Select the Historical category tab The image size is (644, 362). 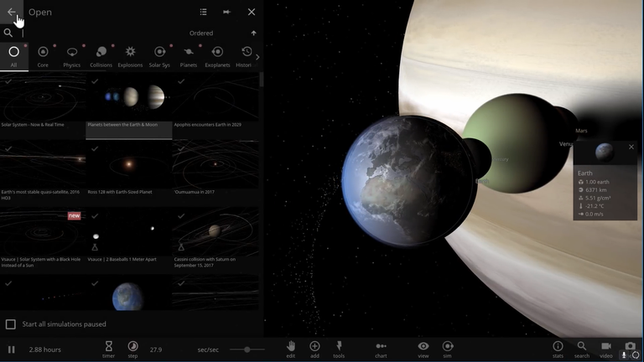tap(246, 56)
